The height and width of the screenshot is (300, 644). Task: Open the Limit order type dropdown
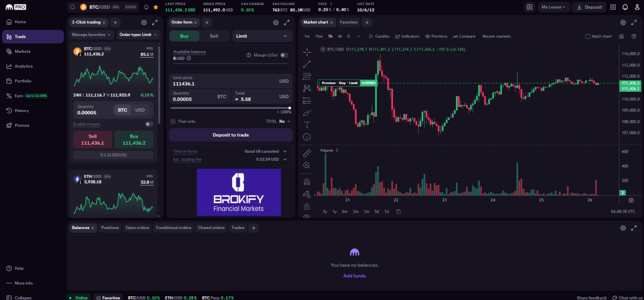tap(262, 36)
